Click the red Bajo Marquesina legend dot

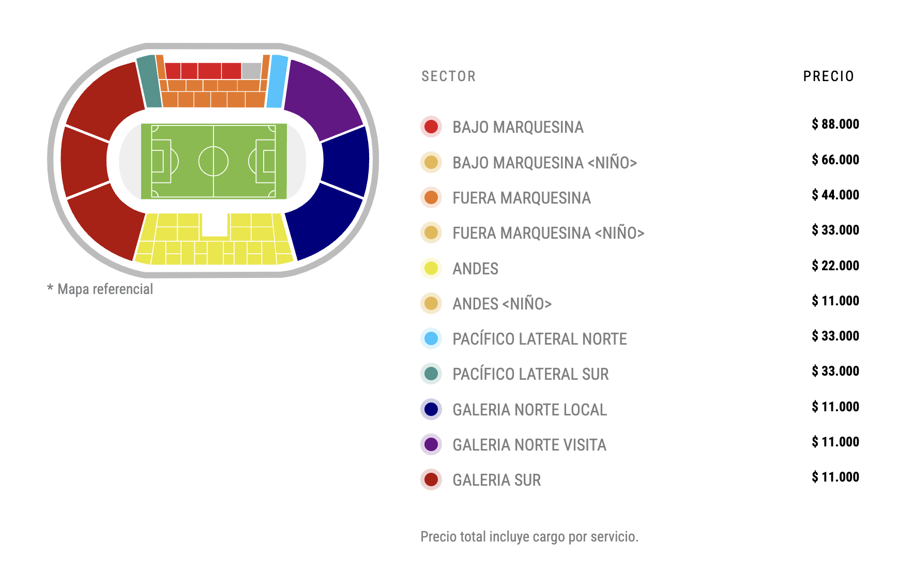click(x=431, y=127)
